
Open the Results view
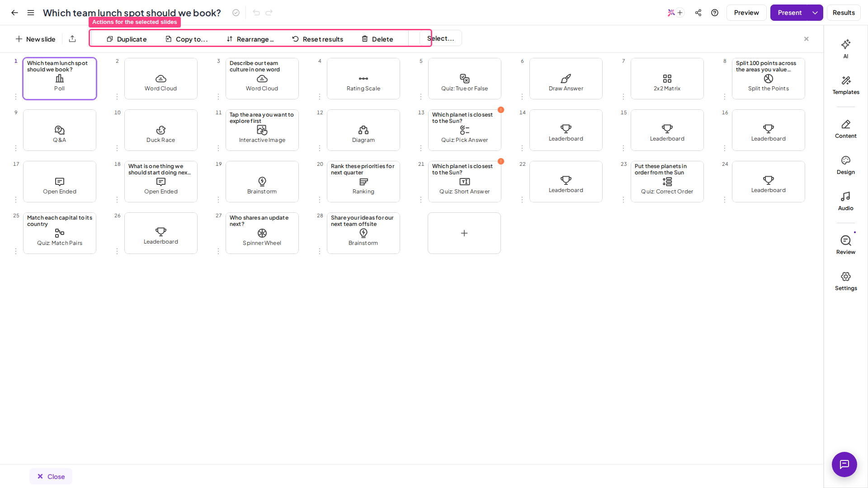pyautogui.click(x=844, y=13)
